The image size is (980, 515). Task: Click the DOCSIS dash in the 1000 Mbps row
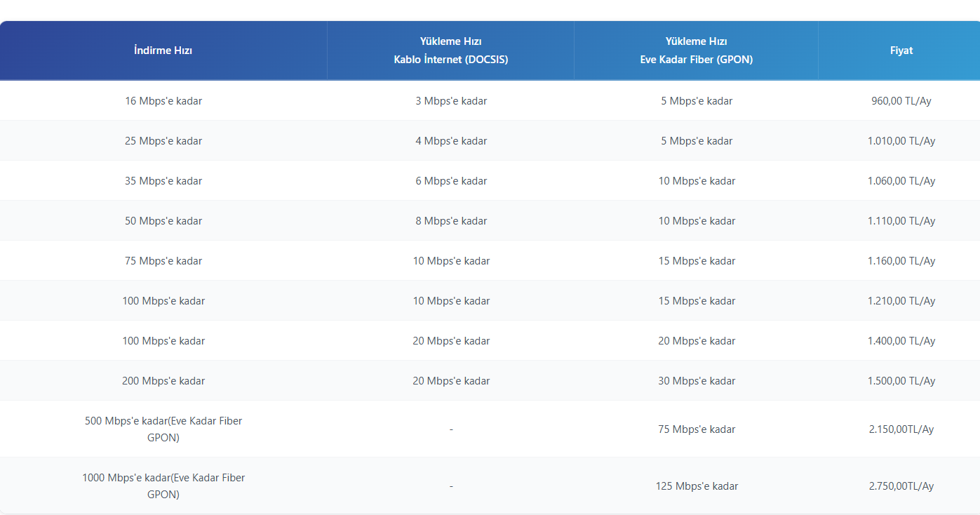(451, 486)
